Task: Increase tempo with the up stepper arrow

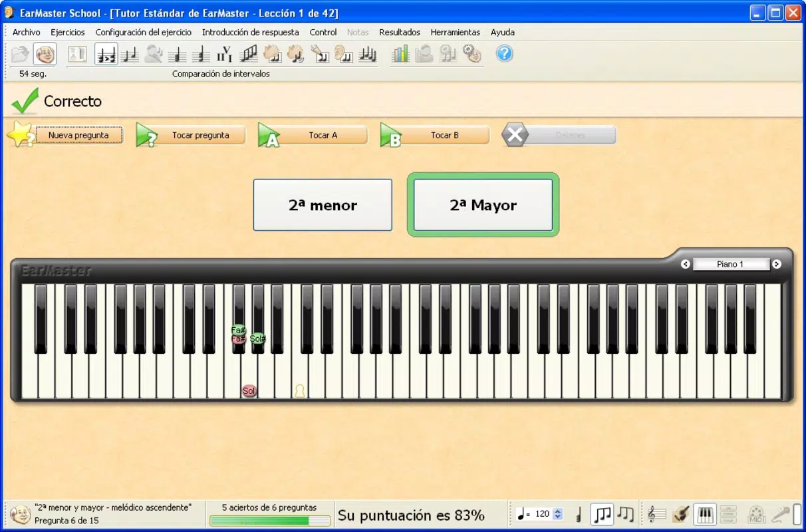Action: (x=558, y=511)
